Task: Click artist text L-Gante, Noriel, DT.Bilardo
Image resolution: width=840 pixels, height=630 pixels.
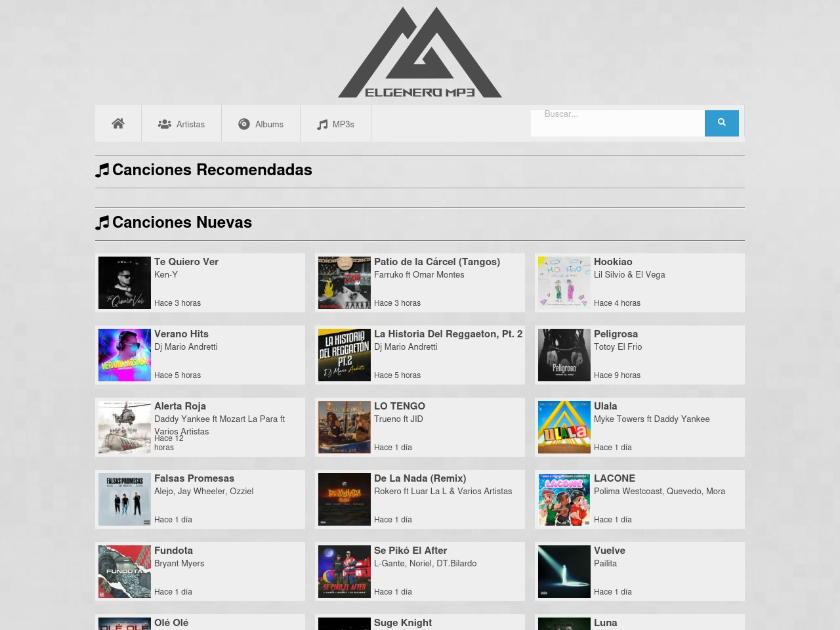Action: click(425, 564)
